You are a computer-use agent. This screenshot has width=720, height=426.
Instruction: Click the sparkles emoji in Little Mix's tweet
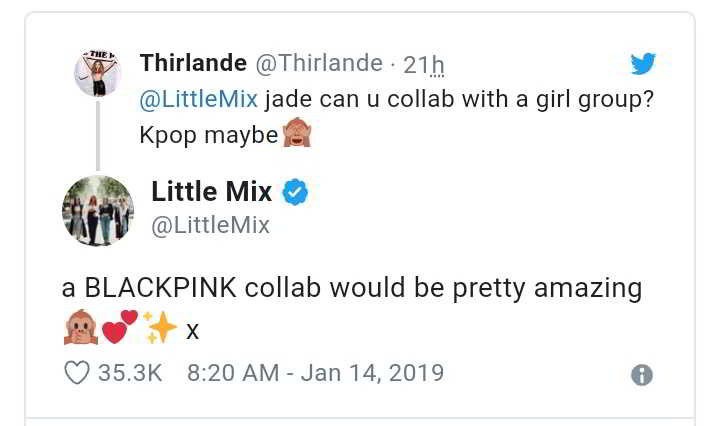pos(159,327)
